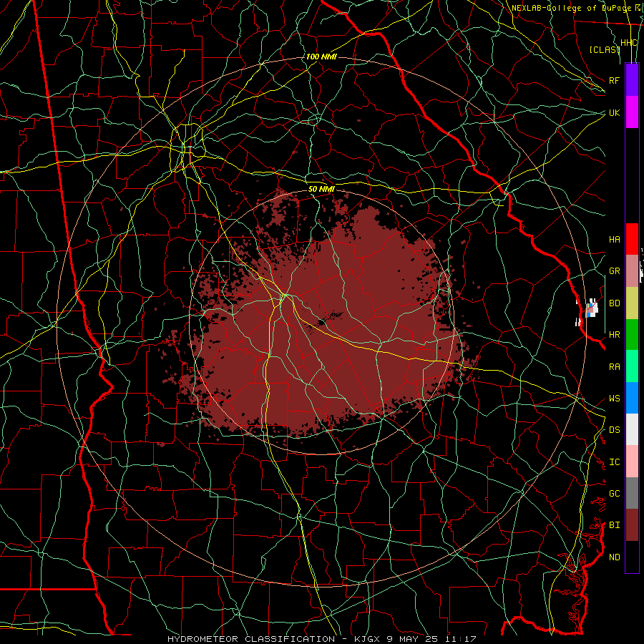Click the HA legend label
This screenshot has width=644, height=644.
[x=614, y=239]
